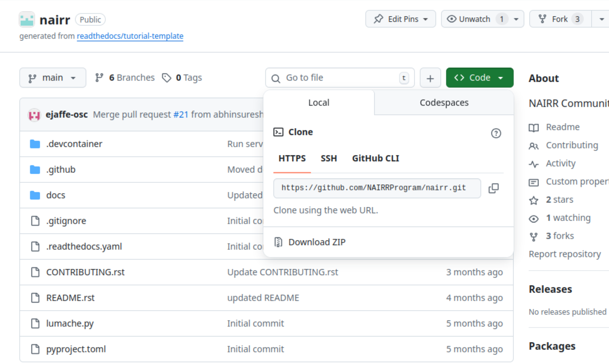Image resolution: width=609 pixels, height=364 pixels.
Task: Click the docs folder icon
Action: tap(35, 195)
